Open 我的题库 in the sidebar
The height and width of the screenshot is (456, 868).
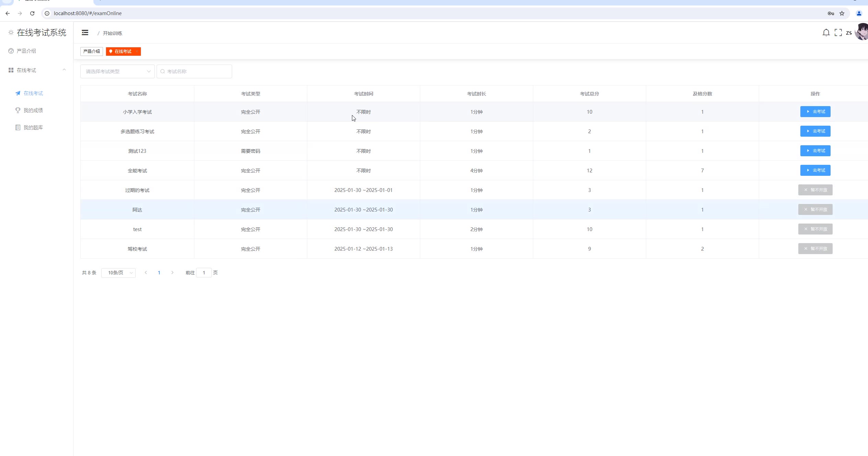click(33, 127)
